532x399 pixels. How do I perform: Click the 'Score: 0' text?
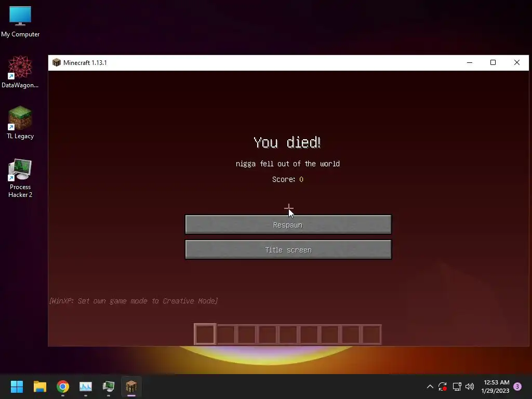point(288,179)
